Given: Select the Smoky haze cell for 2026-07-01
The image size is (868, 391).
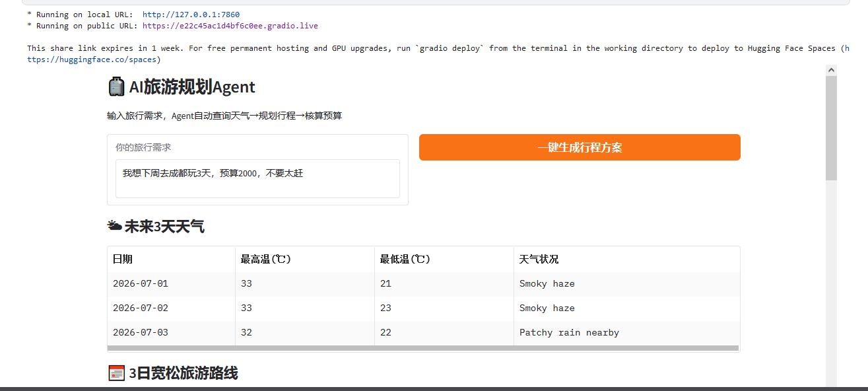Looking at the screenshot, I should (626, 284).
